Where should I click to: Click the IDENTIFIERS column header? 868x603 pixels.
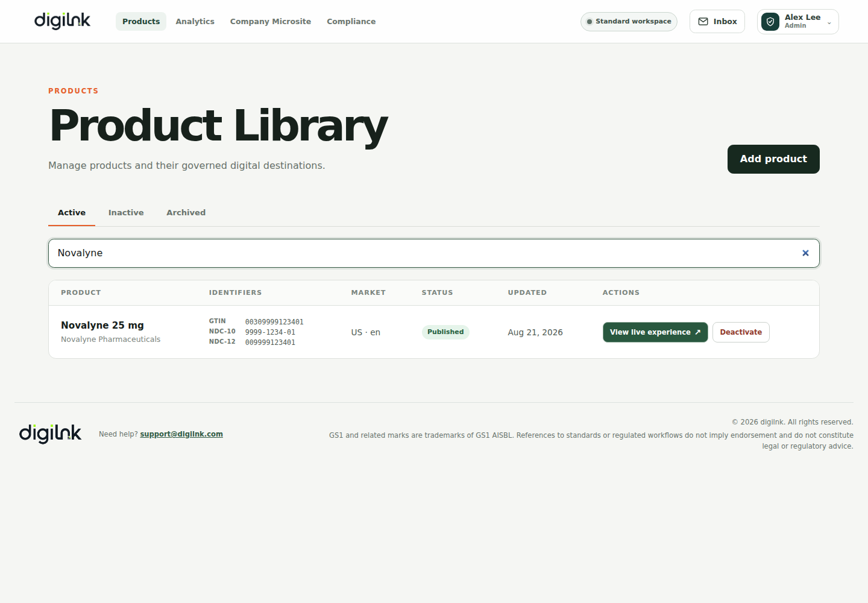click(235, 293)
